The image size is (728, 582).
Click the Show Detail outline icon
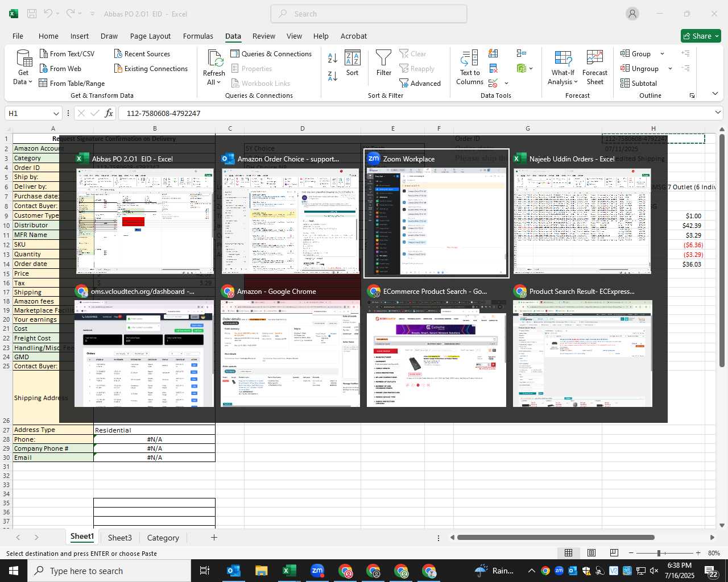[x=686, y=53]
